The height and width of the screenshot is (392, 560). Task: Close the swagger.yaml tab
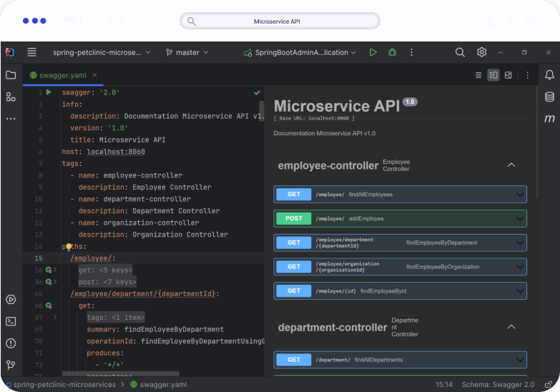(x=94, y=75)
